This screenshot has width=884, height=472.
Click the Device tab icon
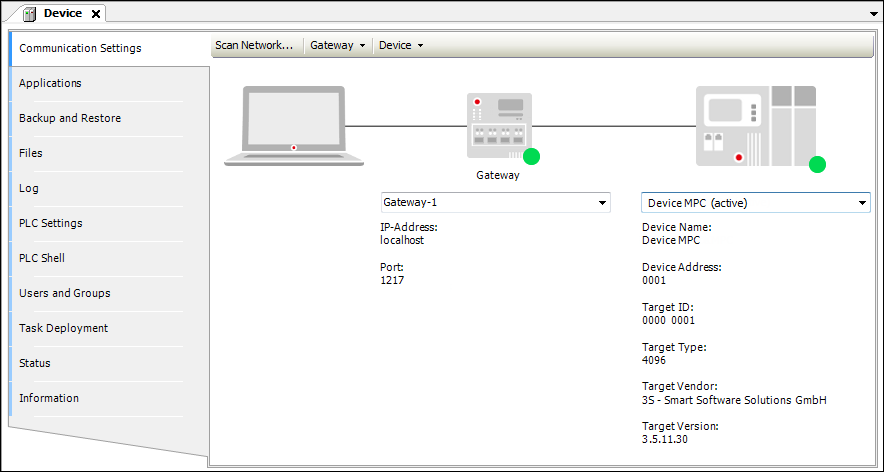pyautogui.click(x=30, y=13)
